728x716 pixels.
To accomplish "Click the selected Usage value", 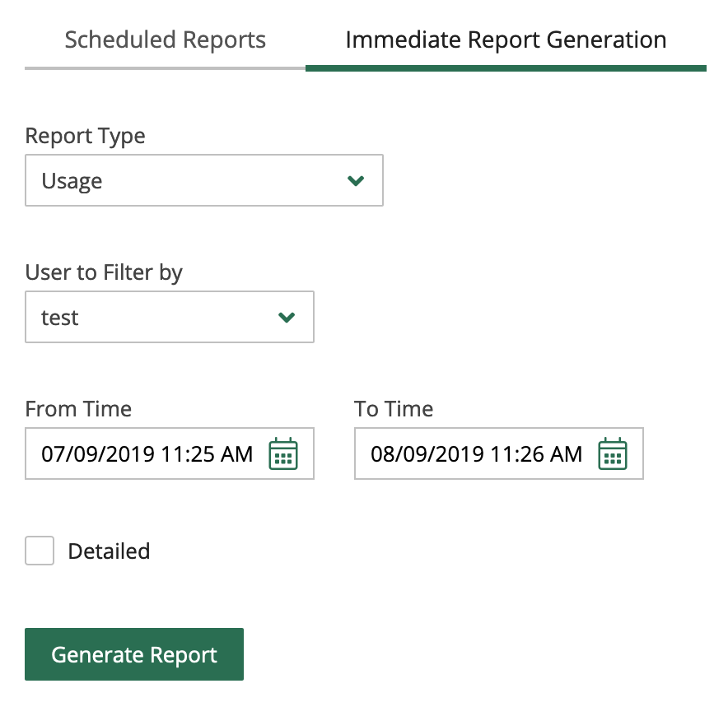I will pyautogui.click(x=72, y=181).
